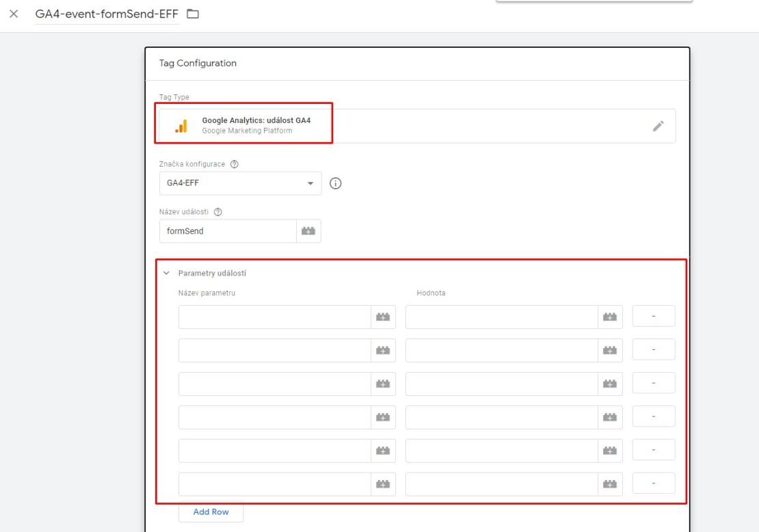
Task: Pick a variable for the sixth row parameter name
Action: coord(383,483)
